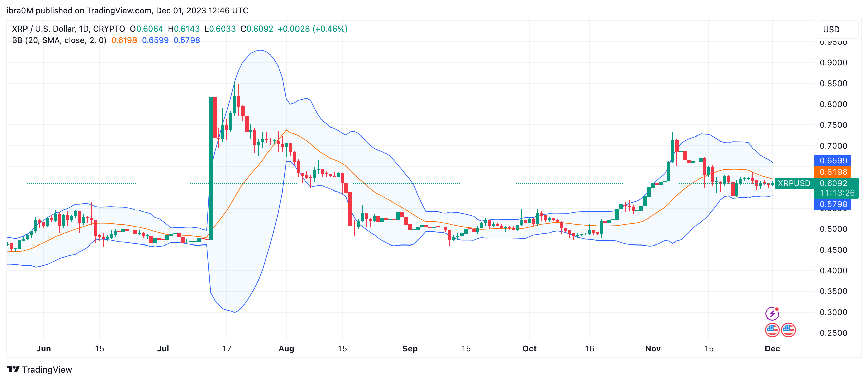Viewport: 868px width, 381px height.
Task: Select the XRP / U.S. Dollar symbol title
Action: tap(68, 29)
